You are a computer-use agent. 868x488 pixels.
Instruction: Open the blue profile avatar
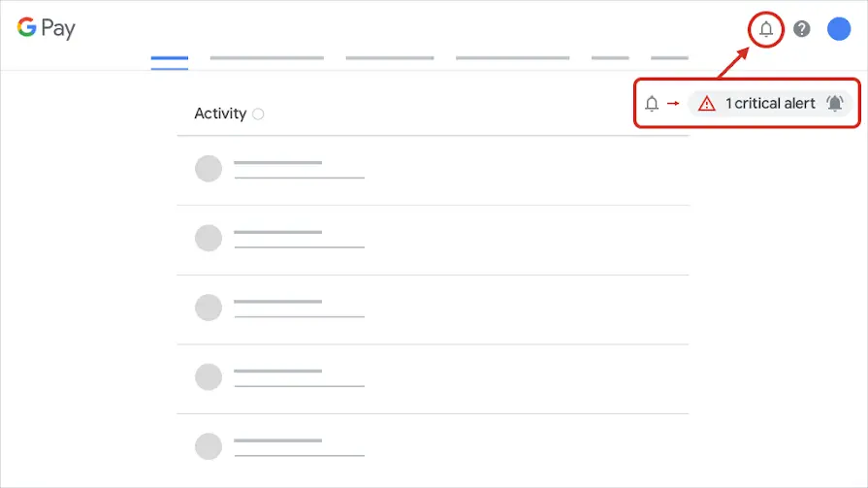click(x=839, y=29)
